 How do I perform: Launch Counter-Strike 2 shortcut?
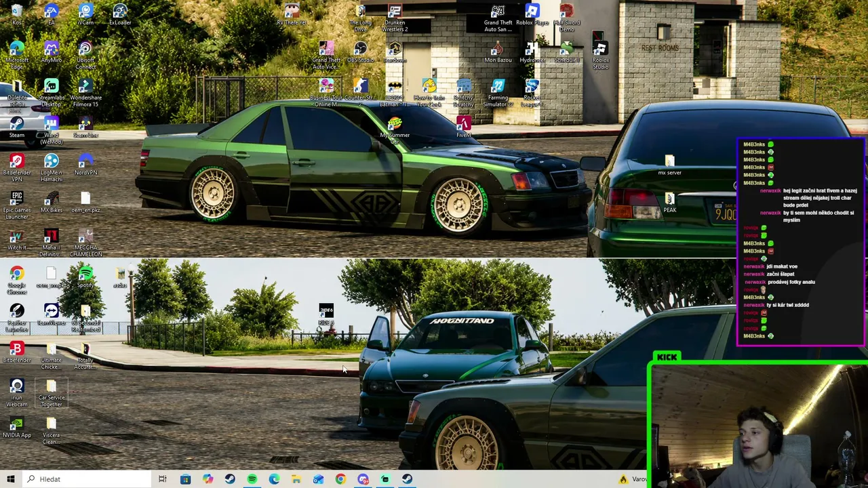pyautogui.click(x=360, y=93)
